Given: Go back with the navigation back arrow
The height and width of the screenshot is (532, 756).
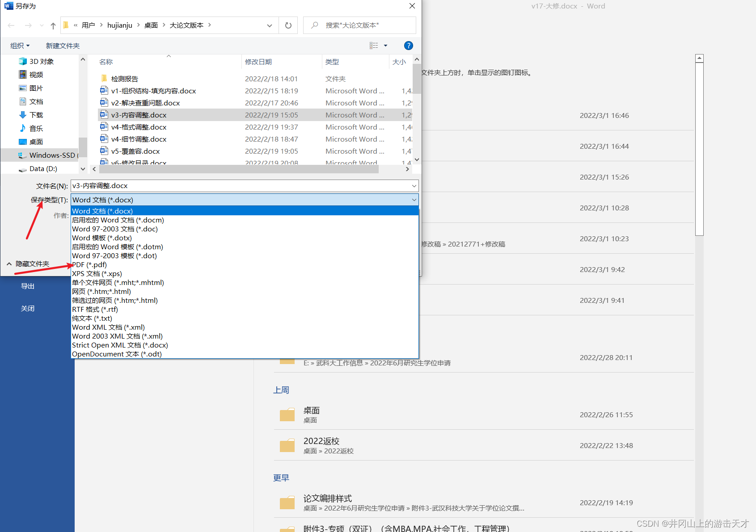Looking at the screenshot, I should [x=11, y=25].
